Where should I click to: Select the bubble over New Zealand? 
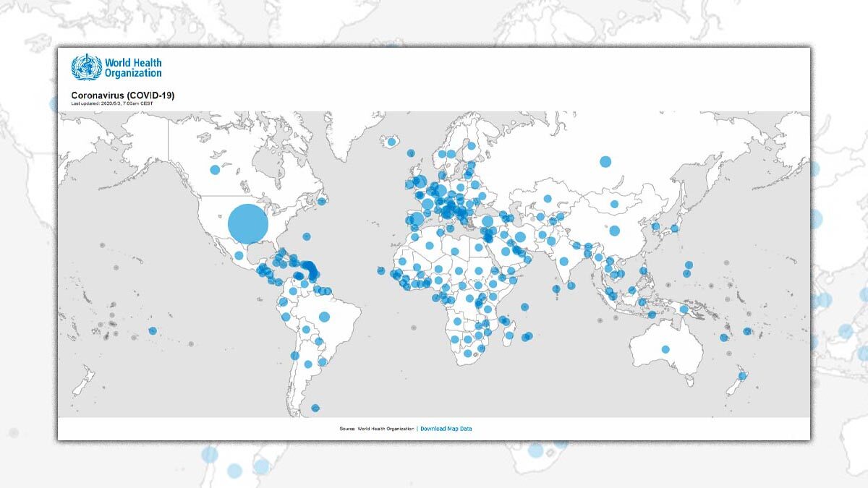click(x=742, y=376)
